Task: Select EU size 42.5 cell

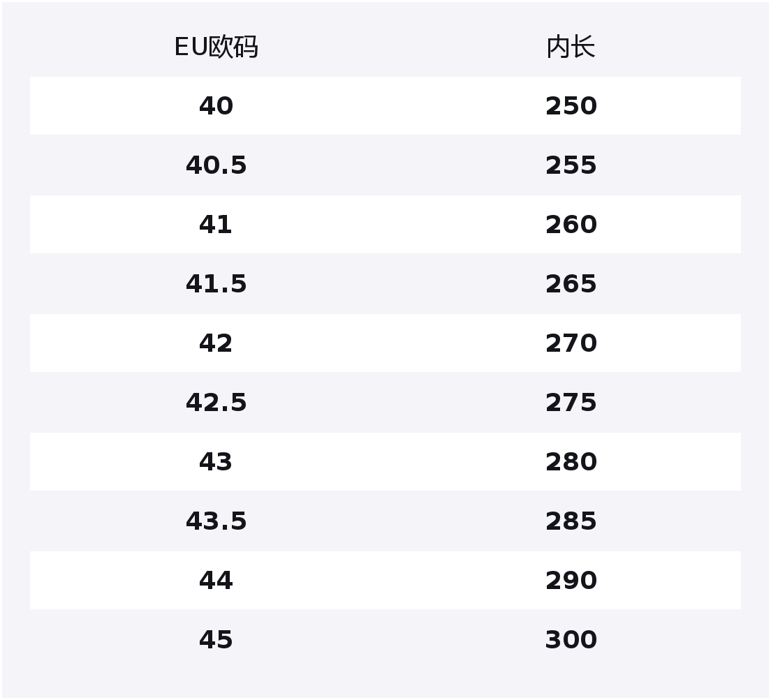Action: click(x=216, y=402)
